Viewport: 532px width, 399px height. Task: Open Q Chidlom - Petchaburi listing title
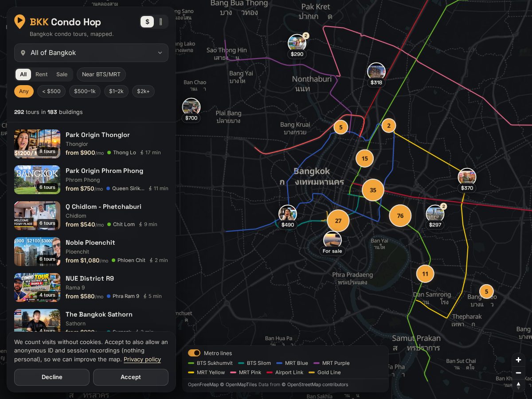(104, 207)
